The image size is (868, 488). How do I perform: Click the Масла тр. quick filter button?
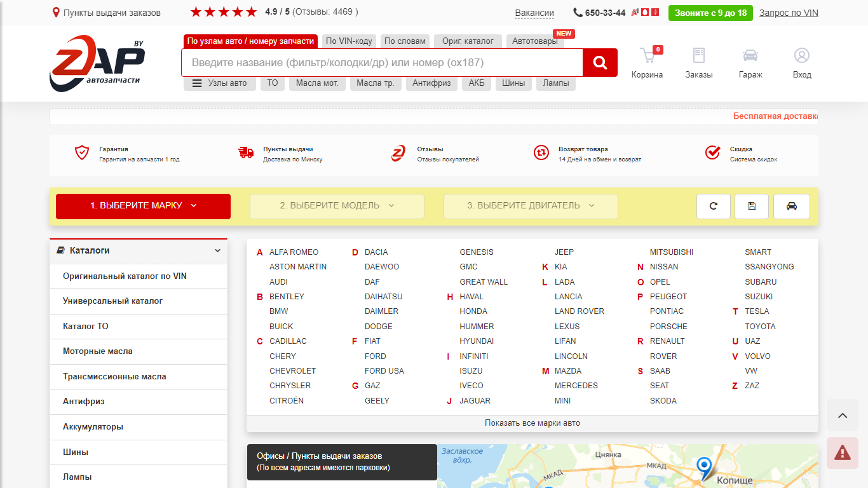375,83
